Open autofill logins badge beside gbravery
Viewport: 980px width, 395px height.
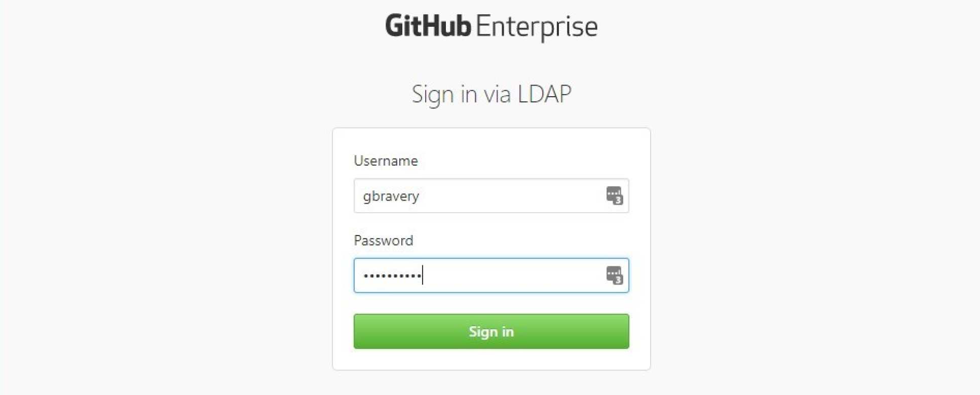(614, 195)
